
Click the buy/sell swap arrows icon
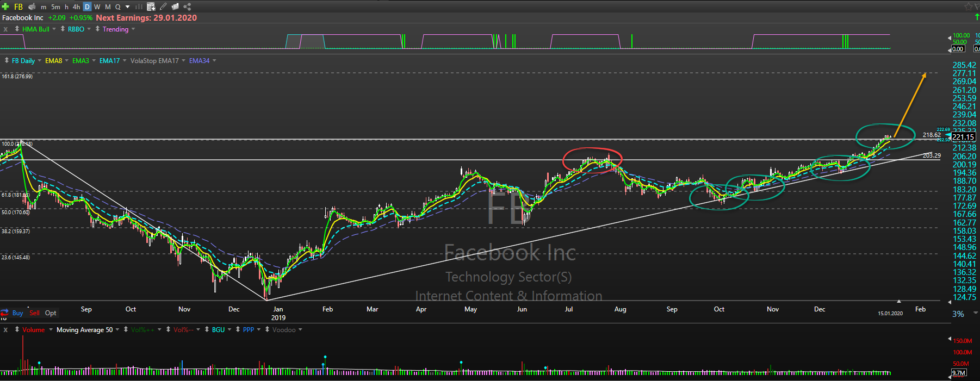click(5, 313)
